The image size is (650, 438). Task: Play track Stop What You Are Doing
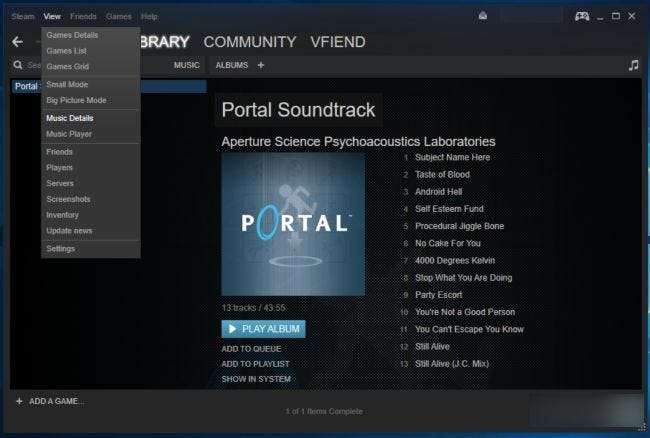(x=463, y=278)
